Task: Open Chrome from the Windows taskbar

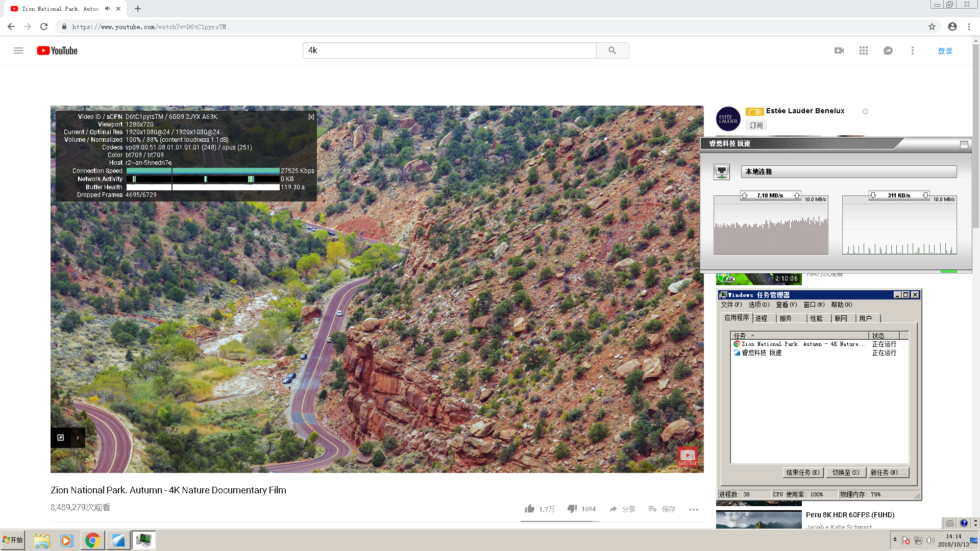Action: point(92,540)
